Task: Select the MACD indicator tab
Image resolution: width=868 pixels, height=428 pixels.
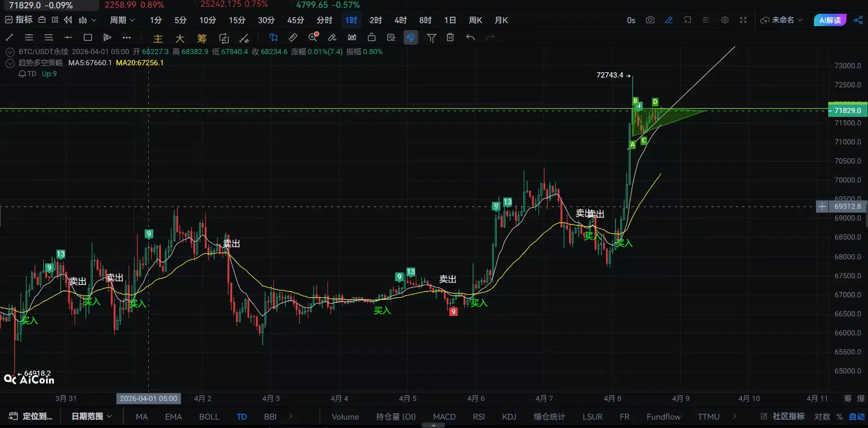Action: tap(444, 417)
